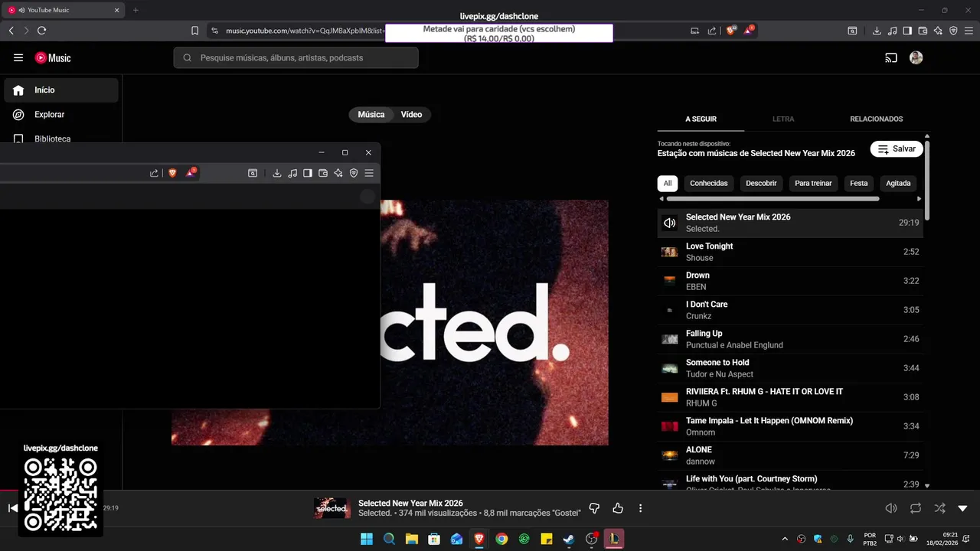Viewport: 980px width, 551px height.
Task: Play ALONE by dannow
Action: (x=790, y=455)
